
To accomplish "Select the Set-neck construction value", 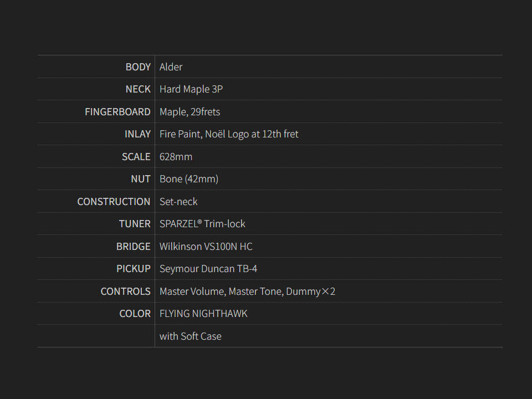I will [x=178, y=202].
